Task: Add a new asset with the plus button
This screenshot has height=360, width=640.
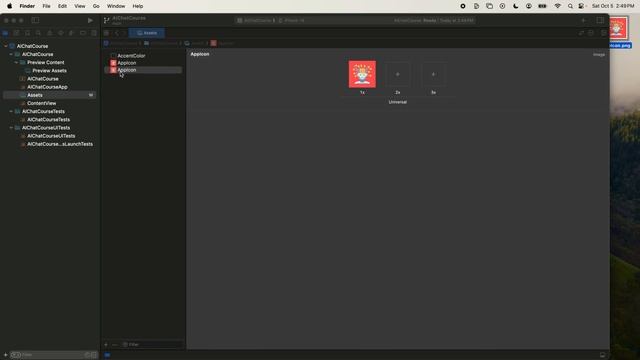Action: (x=106, y=344)
